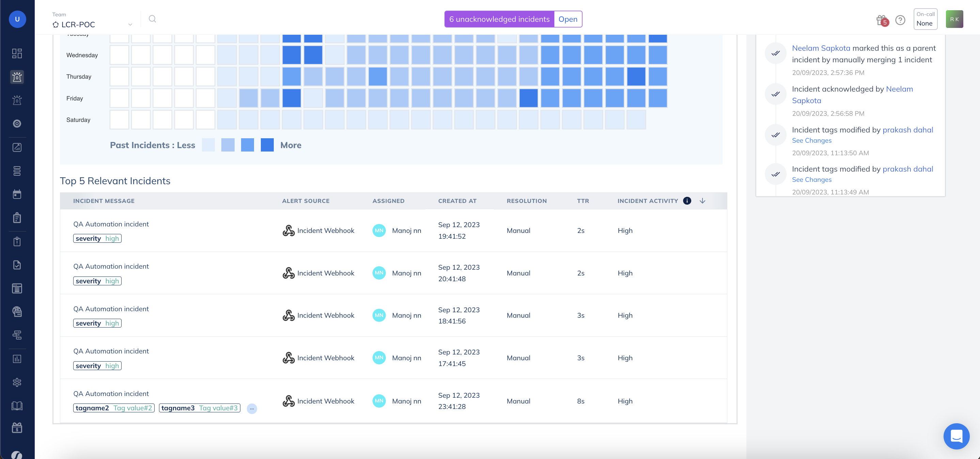Click the Incident Webhook icon on first incident
This screenshot has height=459, width=980.
coord(288,231)
